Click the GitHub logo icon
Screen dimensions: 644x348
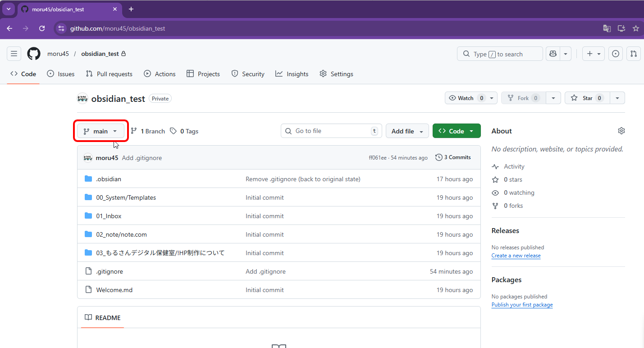click(x=34, y=54)
